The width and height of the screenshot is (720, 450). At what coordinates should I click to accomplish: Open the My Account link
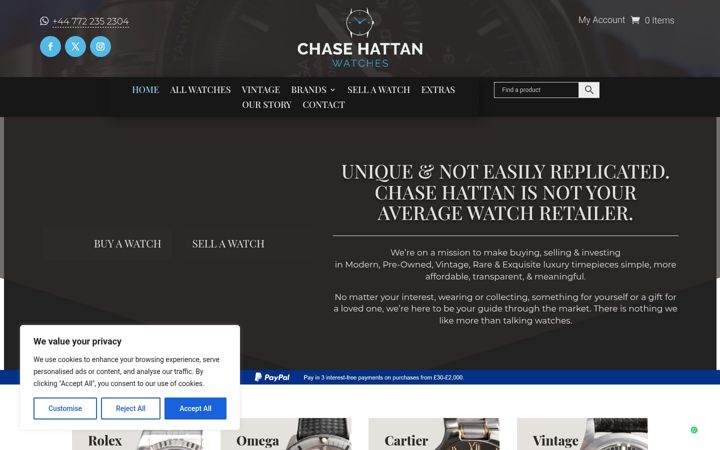(602, 20)
